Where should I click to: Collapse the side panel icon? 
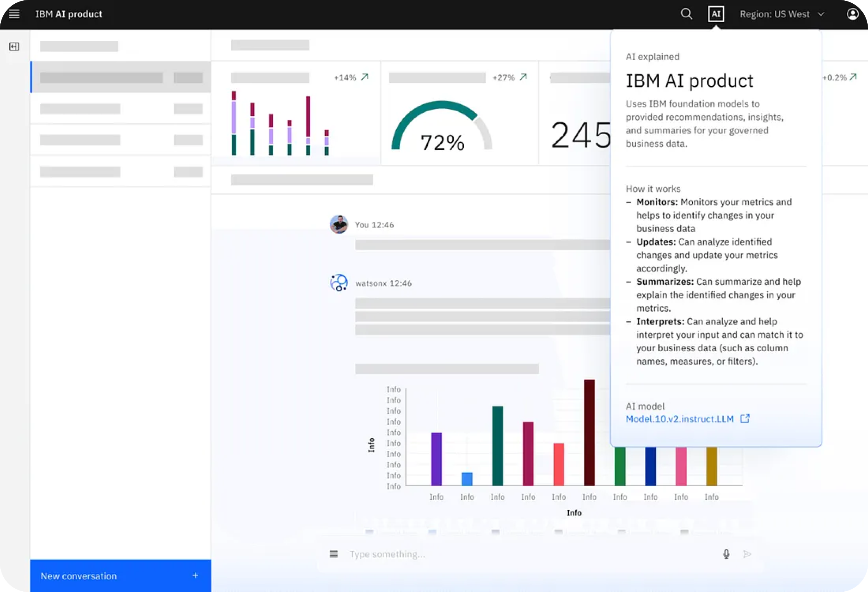[x=14, y=47]
